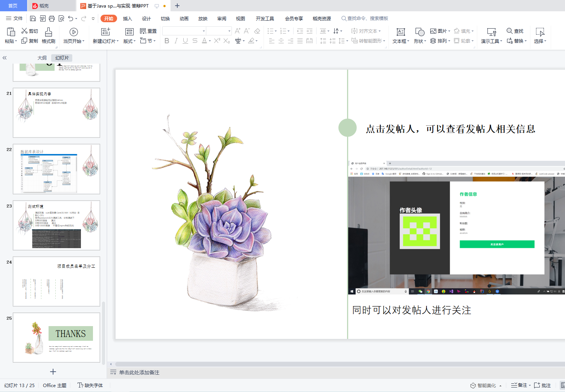
Task: Open the Animation (动画) ribbon tab
Action: (184, 18)
